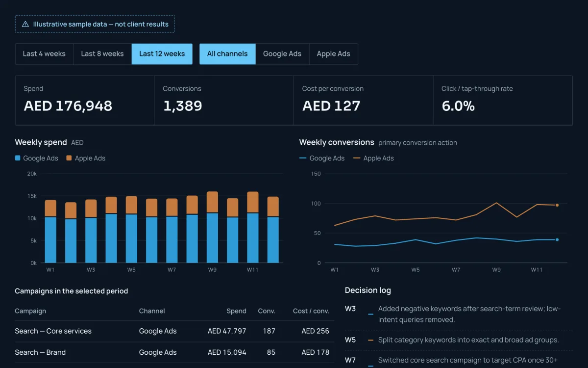Image resolution: width=588 pixels, height=368 pixels.
Task: Click the W1 bar in Weekly spend chart
Action: 50,232
